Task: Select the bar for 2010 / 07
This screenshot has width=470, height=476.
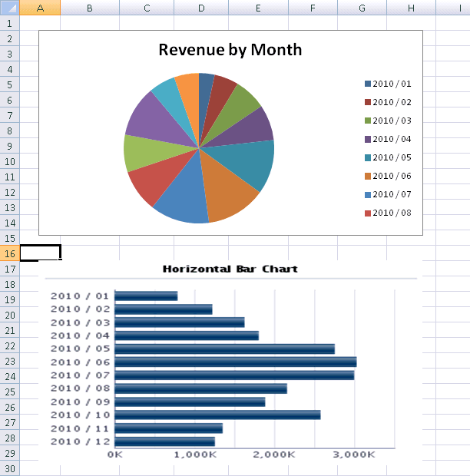Action: 234,375
